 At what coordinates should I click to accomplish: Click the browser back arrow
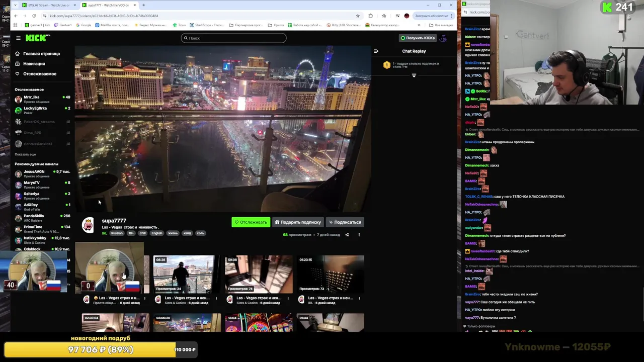pos(16,16)
